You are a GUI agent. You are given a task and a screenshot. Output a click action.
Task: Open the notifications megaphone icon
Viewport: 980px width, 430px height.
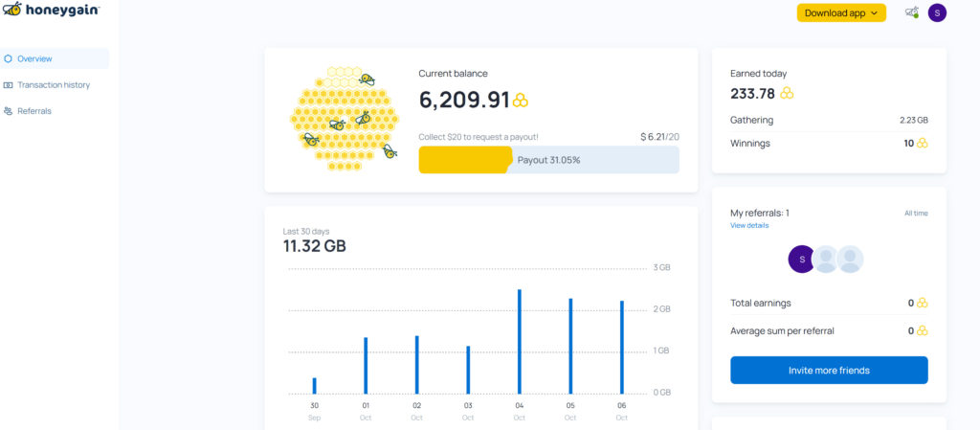(x=911, y=12)
